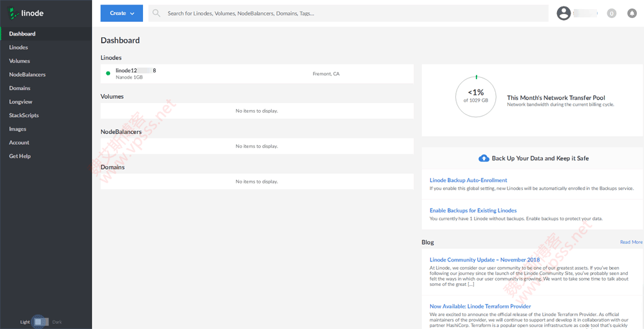Click the green linode status dot
The height and width of the screenshot is (329, 644).
click(108, 73)
